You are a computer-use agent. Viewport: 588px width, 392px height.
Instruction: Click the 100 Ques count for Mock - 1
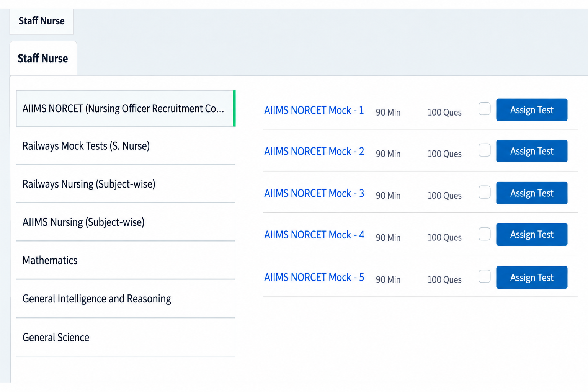pyautogui.click(x=444, y=113)
